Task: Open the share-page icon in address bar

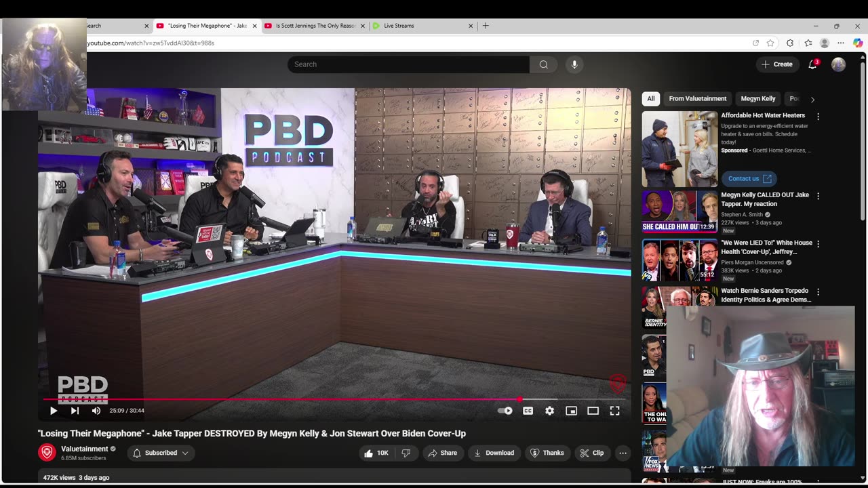Action: [x=755, y=43]
